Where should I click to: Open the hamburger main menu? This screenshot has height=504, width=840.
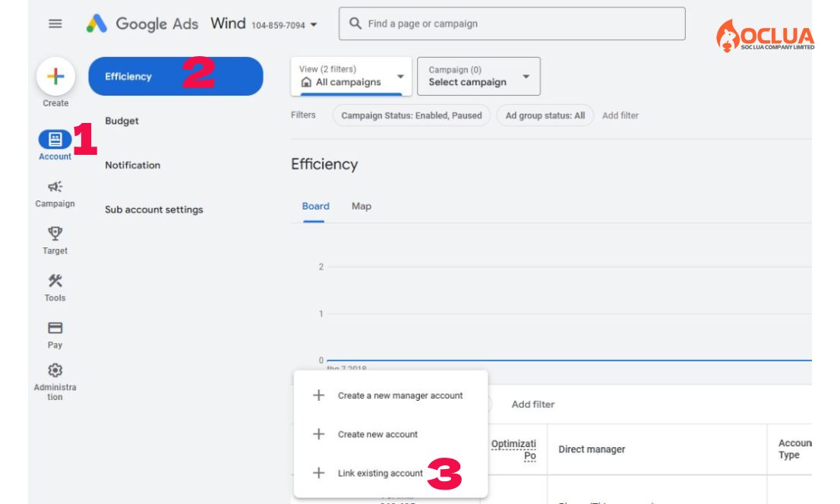tap(55, 24)
